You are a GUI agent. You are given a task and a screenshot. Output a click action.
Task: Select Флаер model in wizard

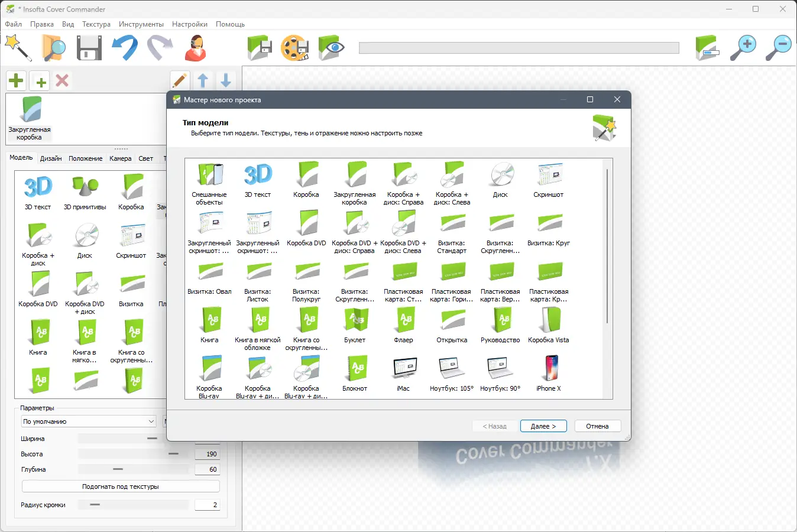(403, 325)
